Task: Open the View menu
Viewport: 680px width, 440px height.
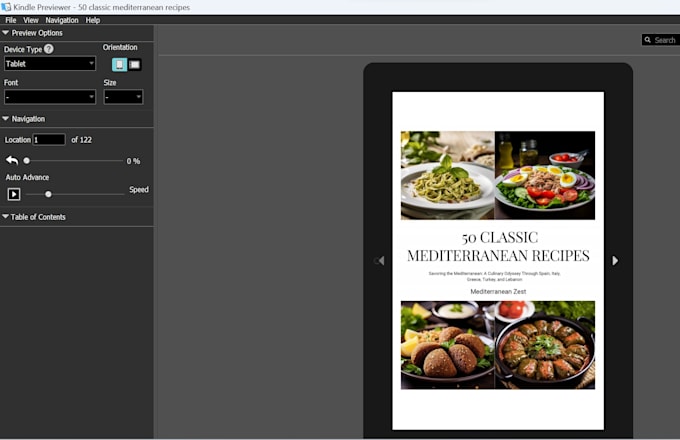Action: pos(31,20)
